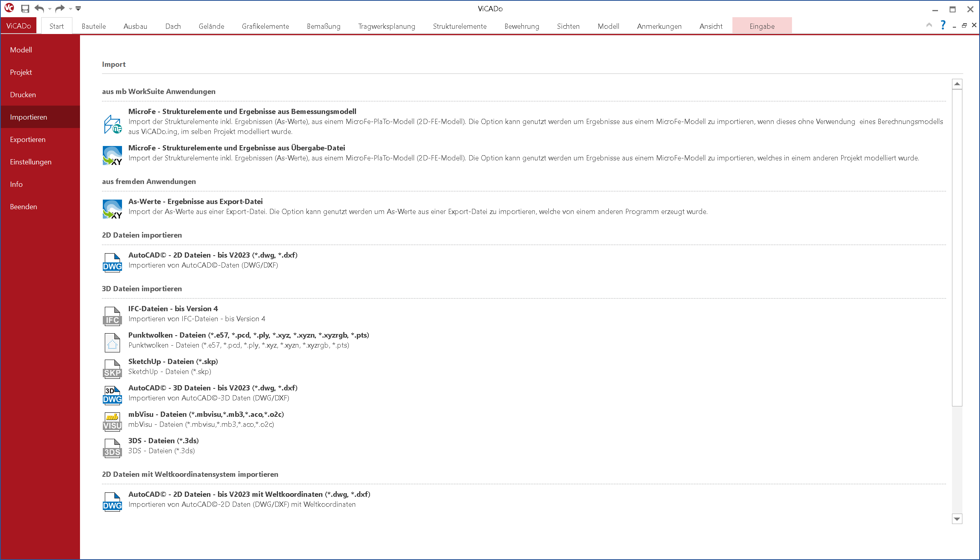Open the Bemaßung ribbon tab

click(324, 26)
